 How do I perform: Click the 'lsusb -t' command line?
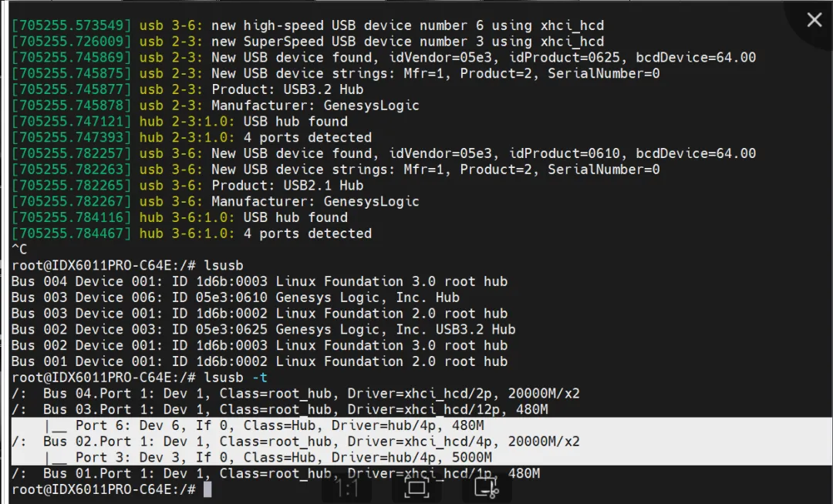pyautogui.click(x=139, y=377)
